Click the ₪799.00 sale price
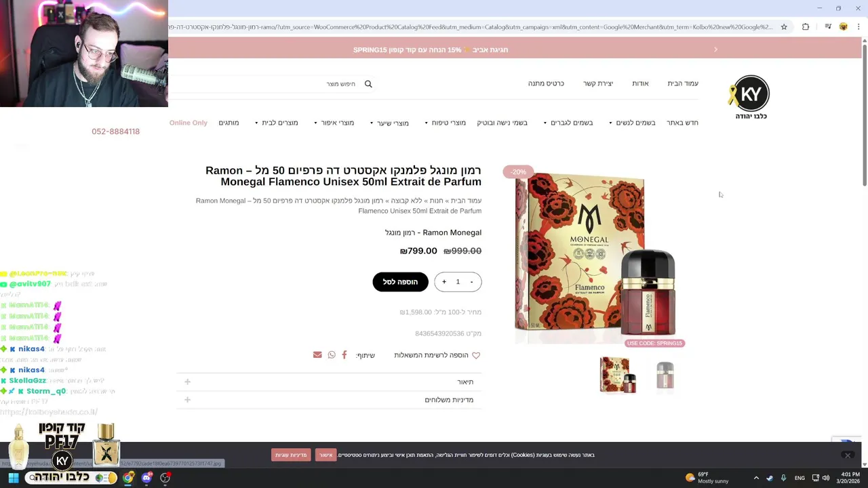 coord(418,251)
